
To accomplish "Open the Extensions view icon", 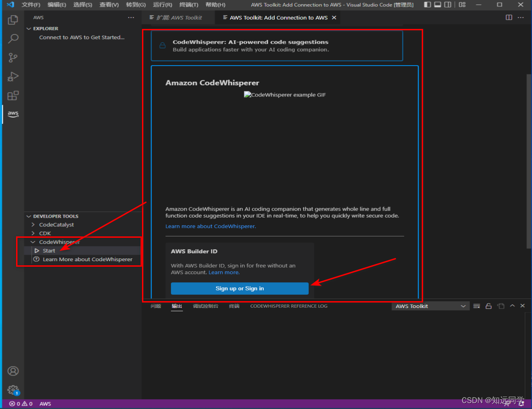I will pyautogui.click(x=13, y=95).
